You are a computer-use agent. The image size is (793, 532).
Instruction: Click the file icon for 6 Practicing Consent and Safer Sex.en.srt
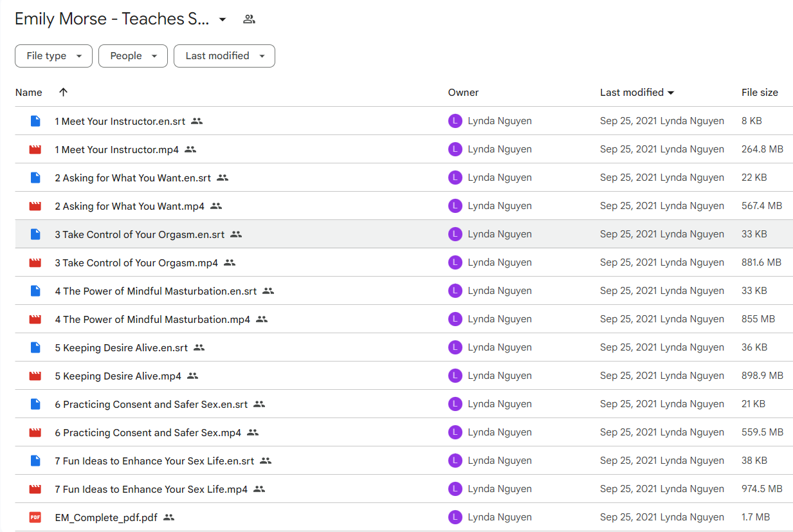(x=35, y=404)
